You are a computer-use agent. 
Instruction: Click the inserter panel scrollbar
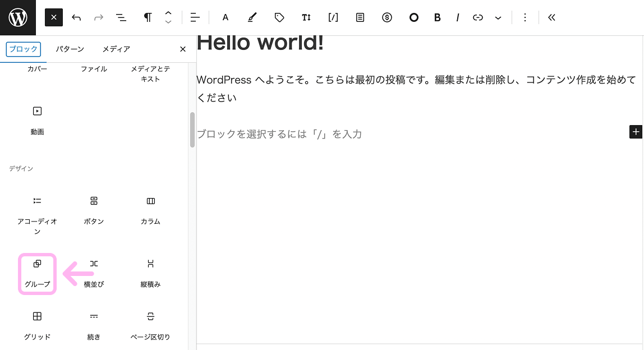point(192,130)
